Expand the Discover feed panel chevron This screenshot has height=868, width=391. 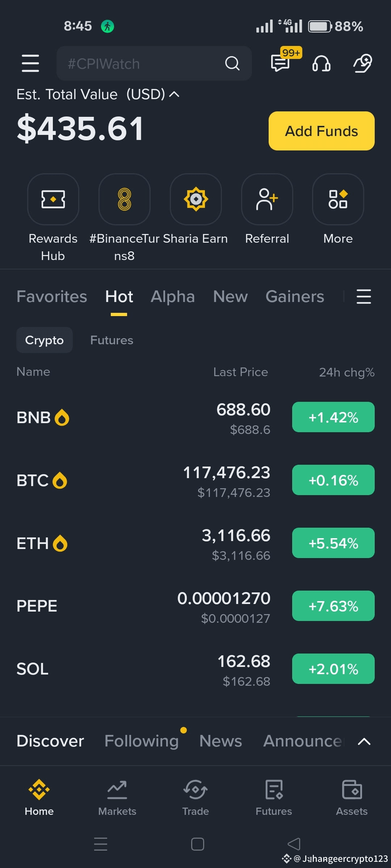tap(364, 741)
